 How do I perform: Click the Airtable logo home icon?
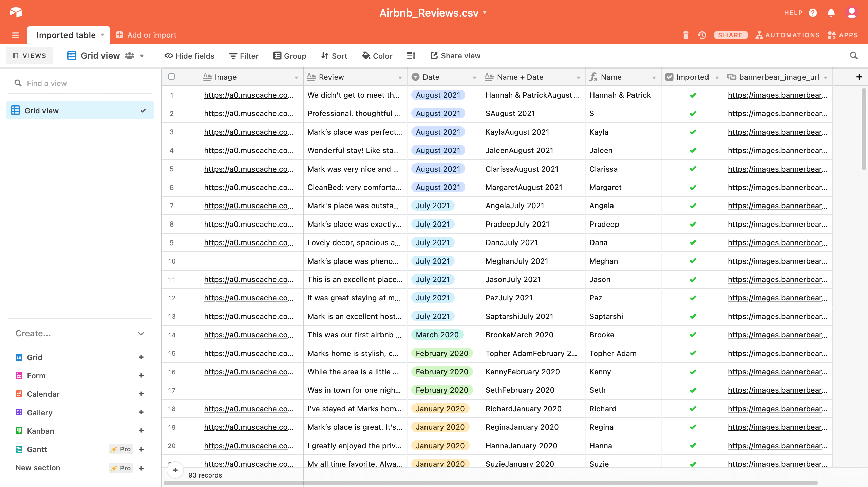16,13
